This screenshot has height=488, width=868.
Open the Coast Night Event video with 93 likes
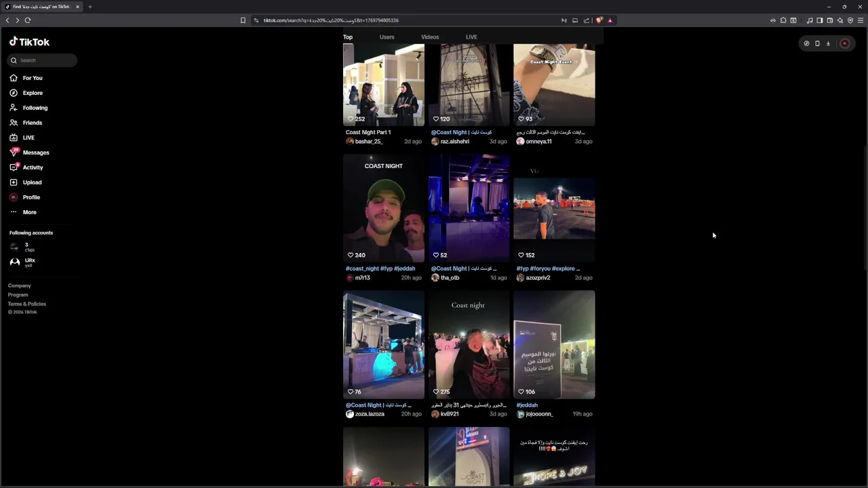[554, 85]
